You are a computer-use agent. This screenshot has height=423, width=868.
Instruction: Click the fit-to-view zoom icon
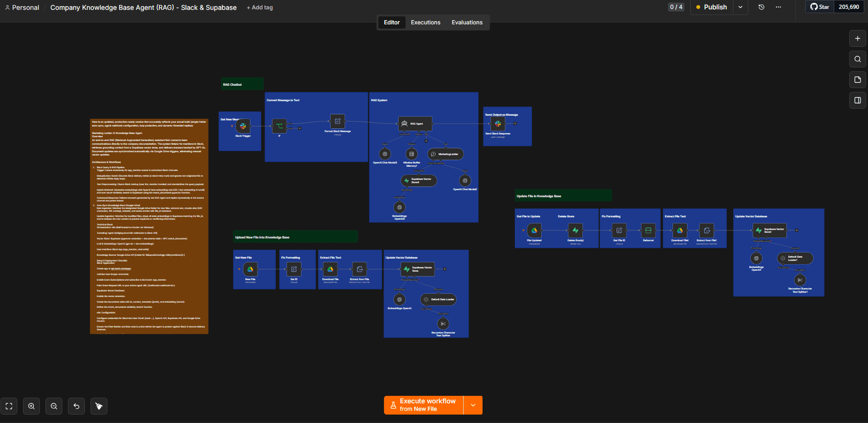pos(9,406)
